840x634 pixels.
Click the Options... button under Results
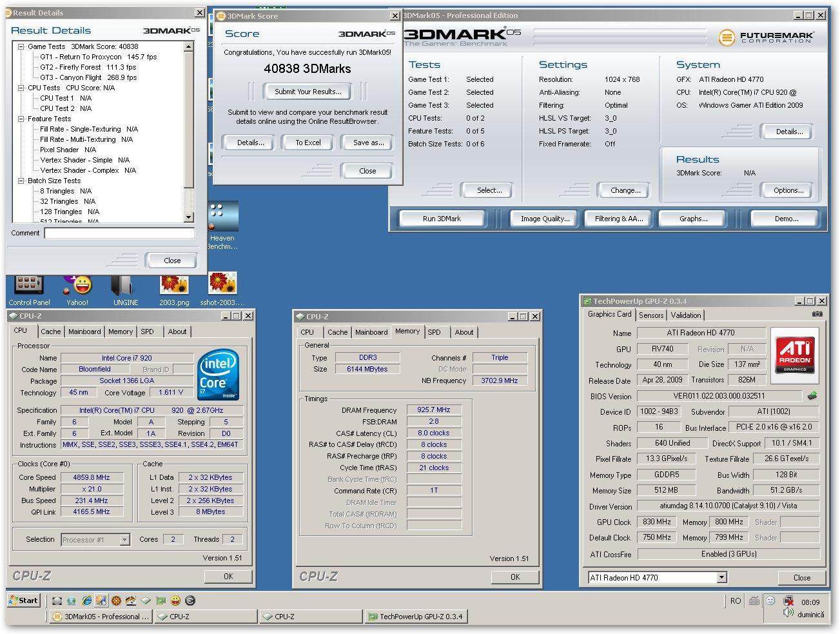788,190
